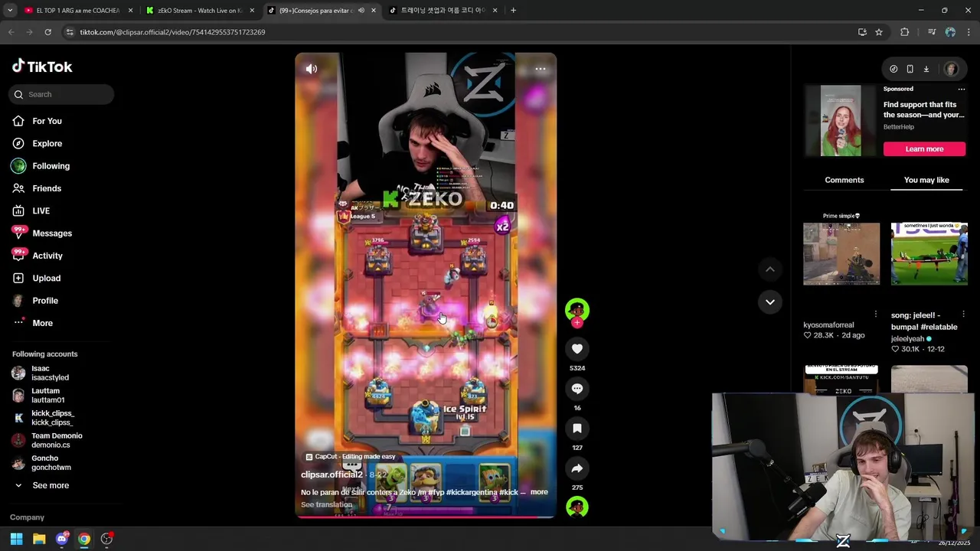Save the video with the bookmark icon
This screenshot has height=551, width=980.
tap(577, 429)
